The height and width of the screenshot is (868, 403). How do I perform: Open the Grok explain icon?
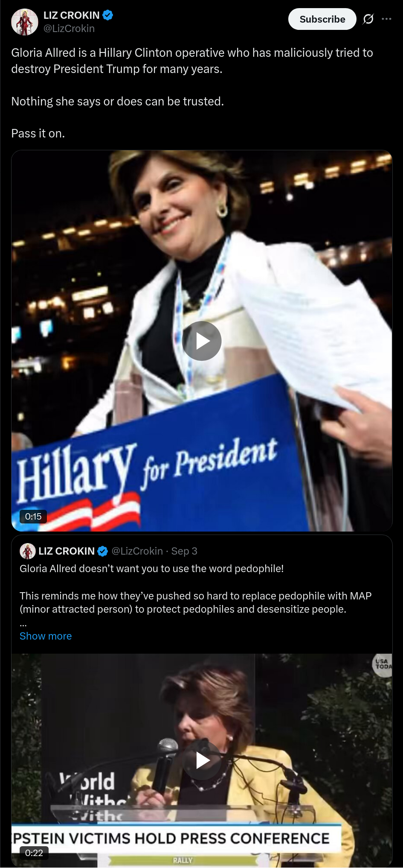tap(368, 19)
